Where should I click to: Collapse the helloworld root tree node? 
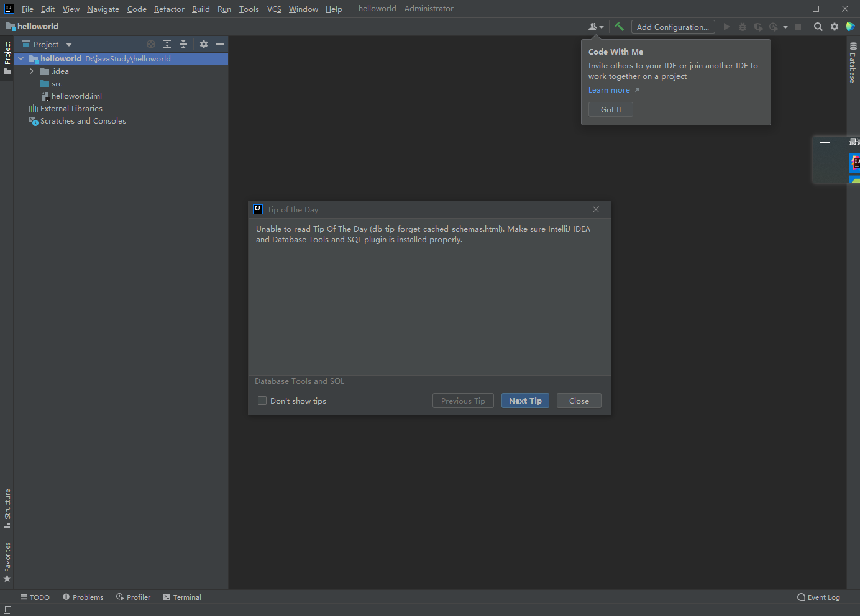coord(21,58)
